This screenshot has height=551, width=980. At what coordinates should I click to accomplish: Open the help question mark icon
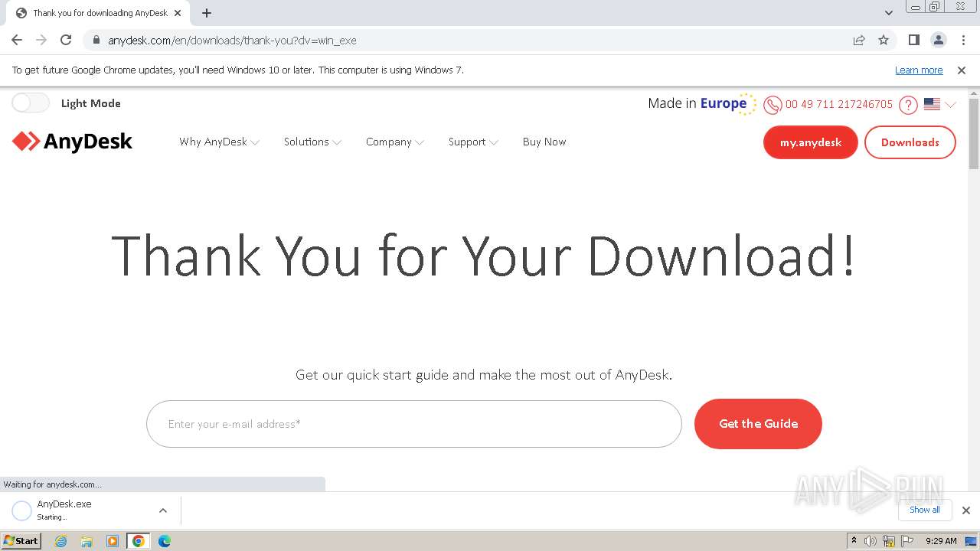908,104
